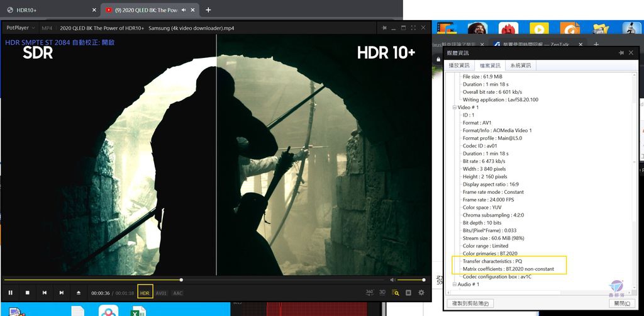Click the AAC audio codec label

point(177,293)
